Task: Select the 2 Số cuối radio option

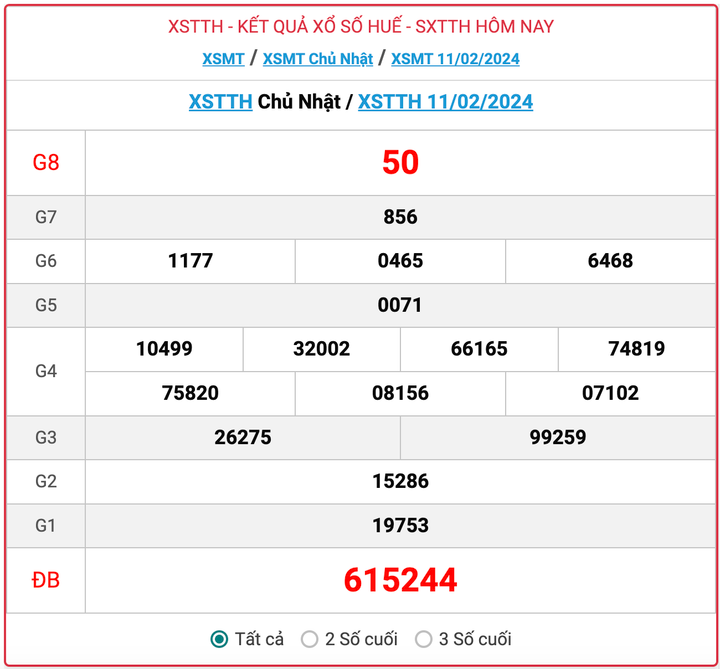Action: tap(309, 639)
